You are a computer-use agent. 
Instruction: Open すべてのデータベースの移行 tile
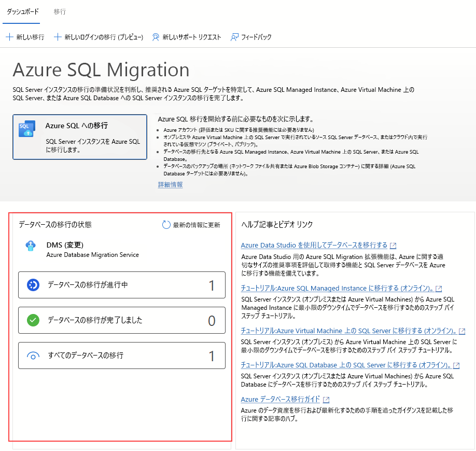[122, 356]
